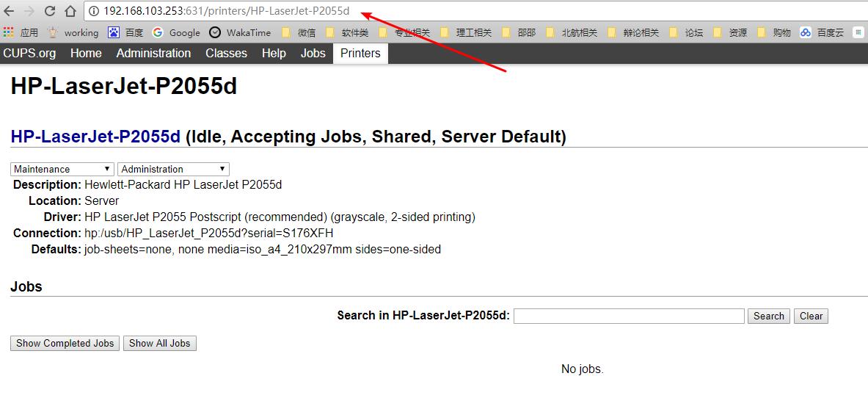Viewport: 868px width, 398px height.
Task: Click the 'Jobs' section heading
Action: coord(26,286)
